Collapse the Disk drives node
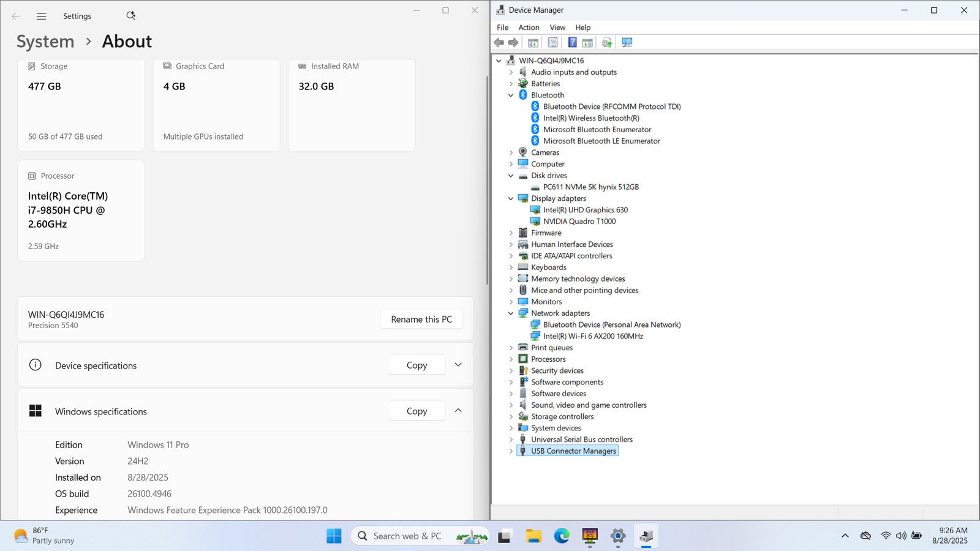The width and height of the screenshot is (980, 551). click(511, 176)
